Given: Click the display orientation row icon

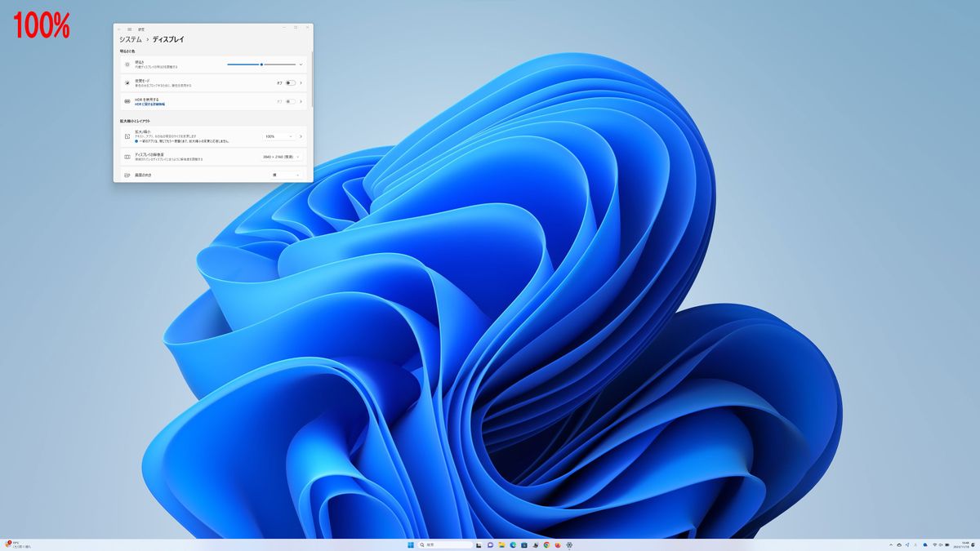Looking at the screenshot, I should tap(127, 175).
